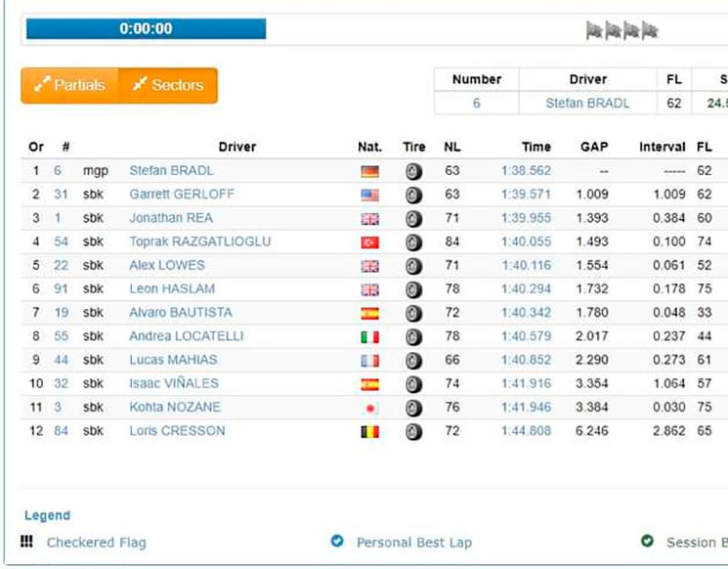Click the checkered flags icon at top

point(621,30)
